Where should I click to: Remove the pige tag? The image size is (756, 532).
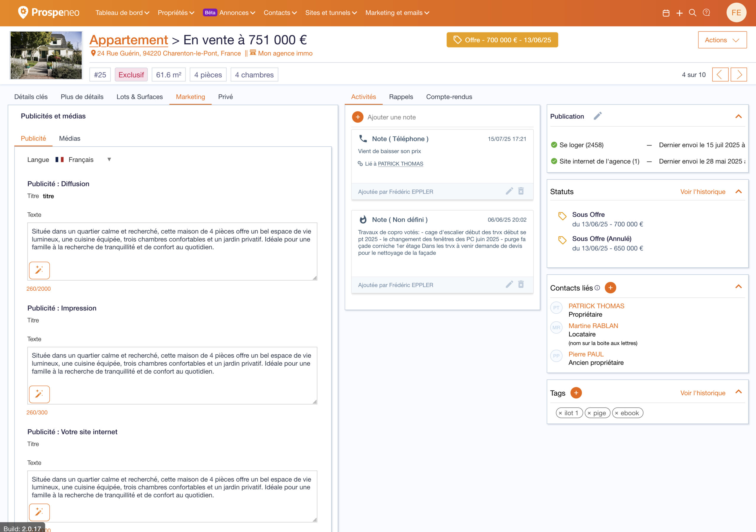589,413
